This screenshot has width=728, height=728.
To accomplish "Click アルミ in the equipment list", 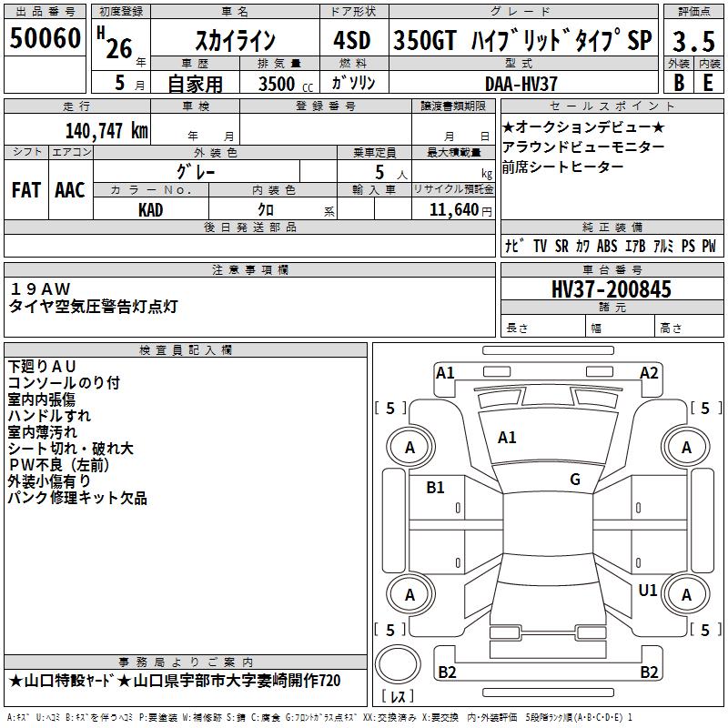I will (663, 246).
